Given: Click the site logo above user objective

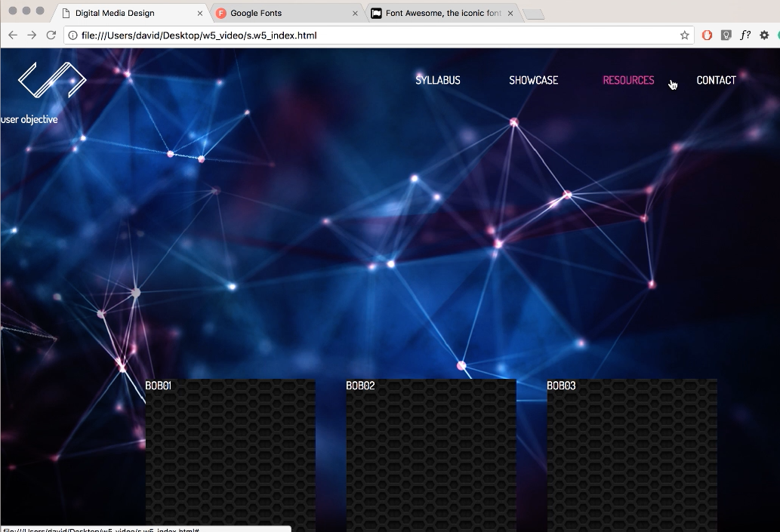Looking at the screenshot, I should (x=52, y=80).
